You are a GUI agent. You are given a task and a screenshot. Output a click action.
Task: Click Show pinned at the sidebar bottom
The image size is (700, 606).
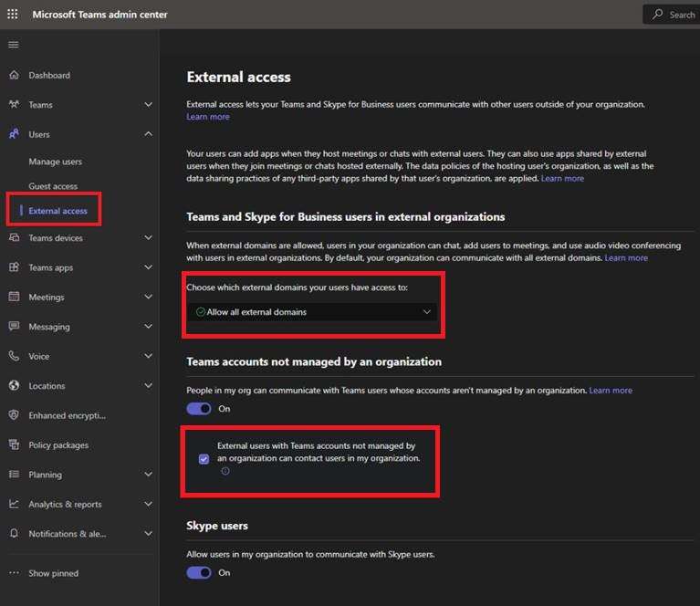tap(53, 573)
